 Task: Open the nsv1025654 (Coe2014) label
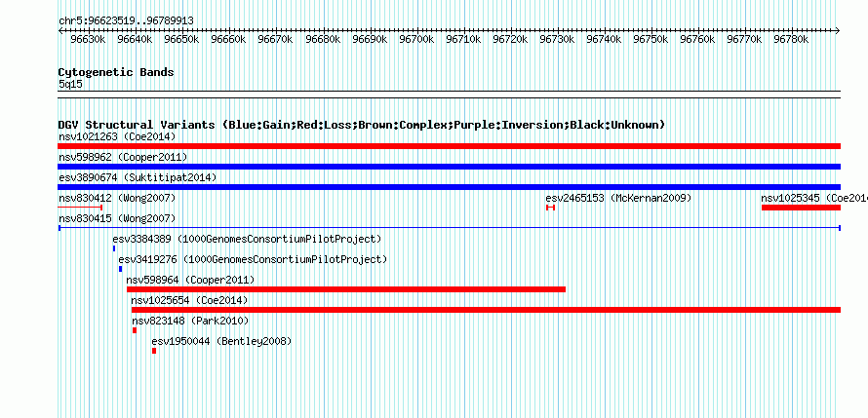click(189, 300)
